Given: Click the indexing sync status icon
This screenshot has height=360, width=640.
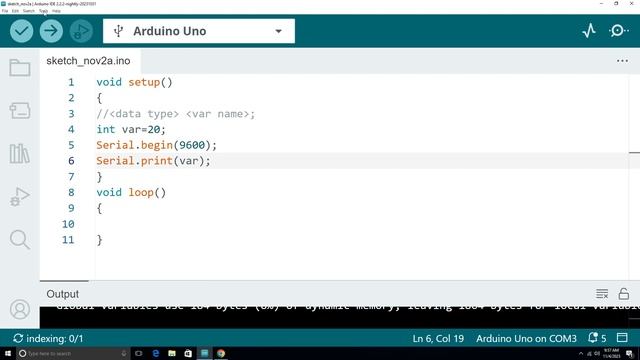Looking at the screenshot, I should (18, 338).
